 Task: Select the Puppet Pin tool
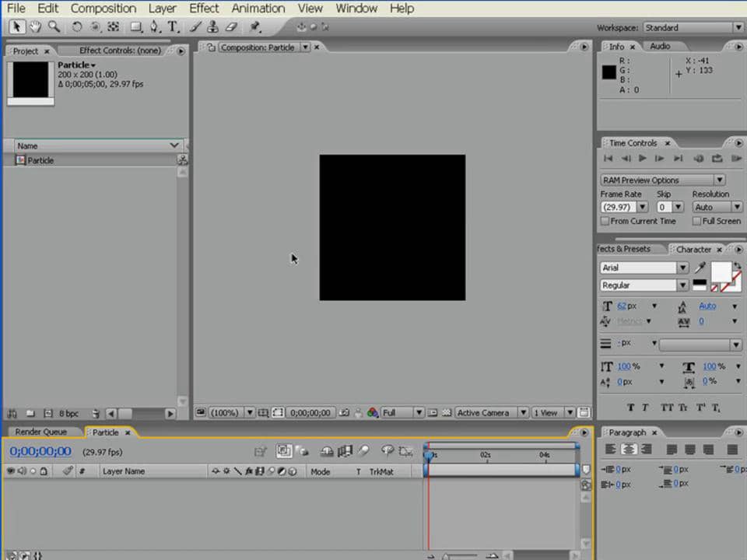click(255, 26)
